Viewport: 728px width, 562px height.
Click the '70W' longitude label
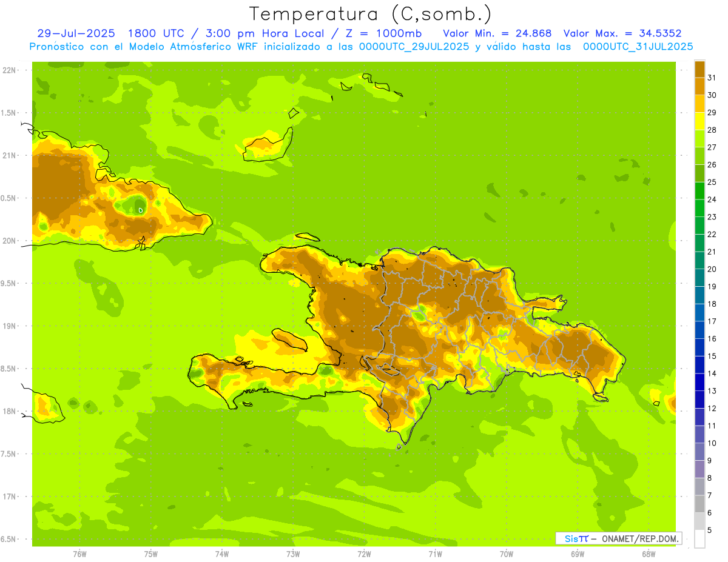pos(507,554)
